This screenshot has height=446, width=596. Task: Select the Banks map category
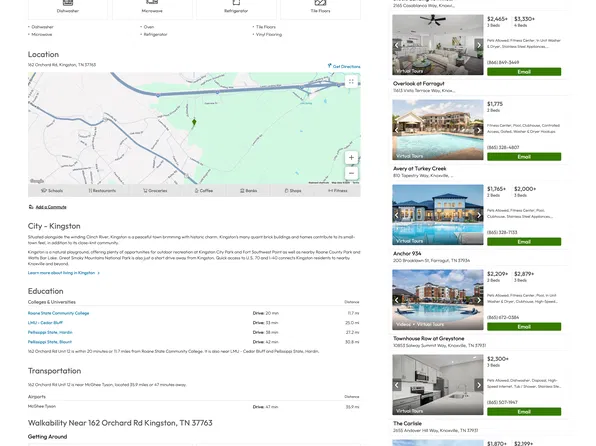pos(249,190)
